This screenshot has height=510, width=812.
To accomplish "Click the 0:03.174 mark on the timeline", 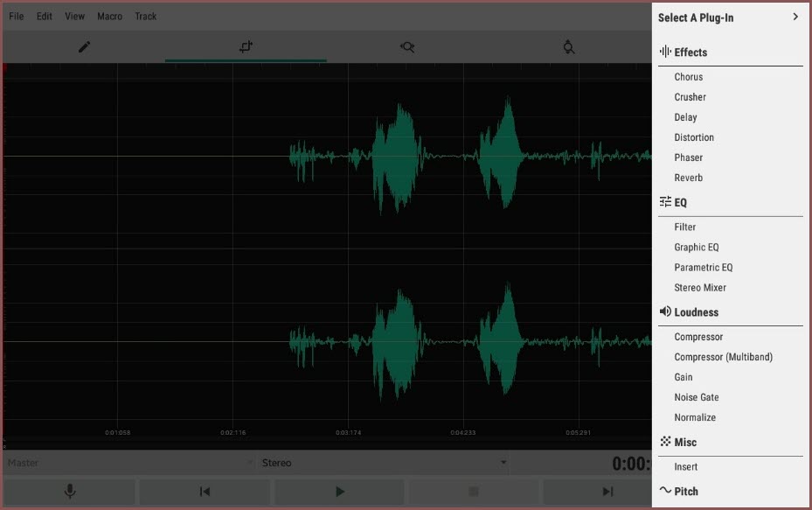I will click(x=349, y=432).
